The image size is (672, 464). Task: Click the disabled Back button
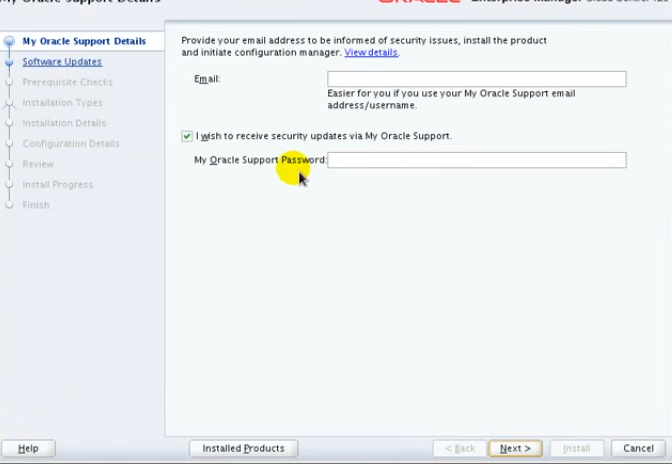(460, 448)
